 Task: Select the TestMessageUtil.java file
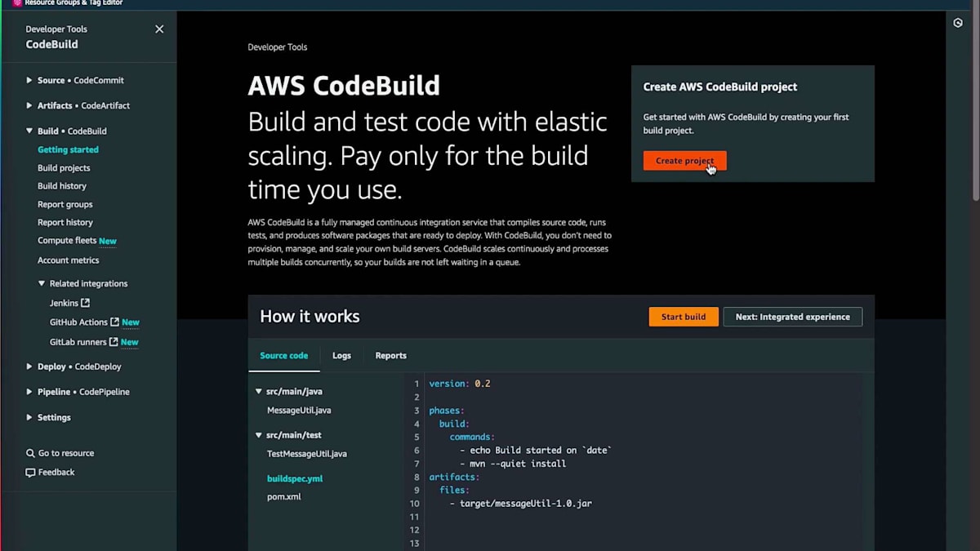point(307,454)
